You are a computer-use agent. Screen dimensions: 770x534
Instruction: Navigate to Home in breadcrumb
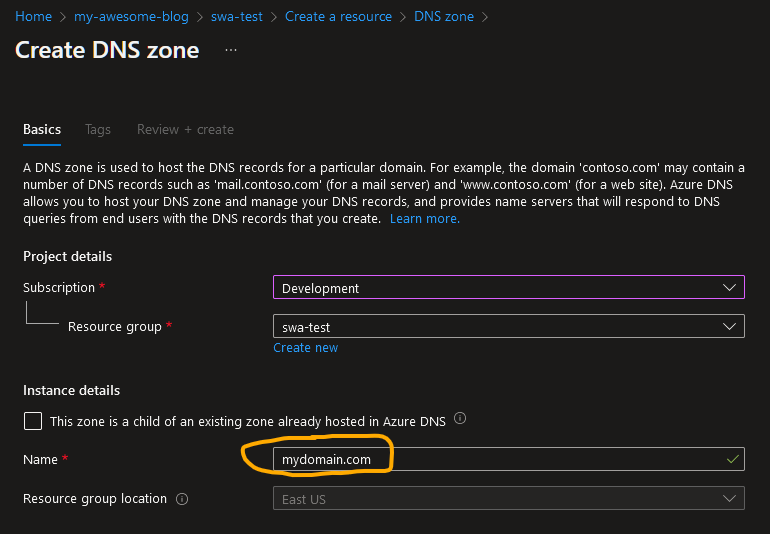[x=33, y=16]
